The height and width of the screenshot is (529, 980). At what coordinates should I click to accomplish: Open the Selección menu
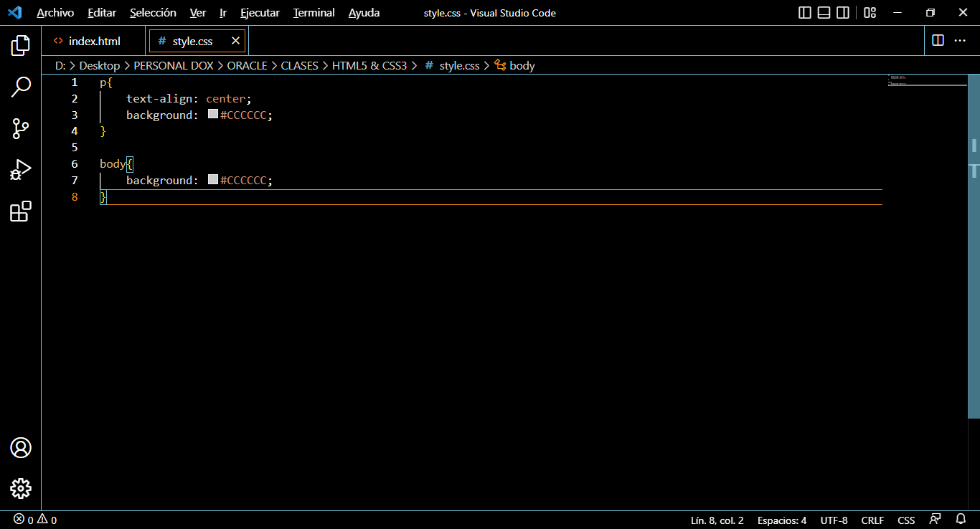click(153, 13)
